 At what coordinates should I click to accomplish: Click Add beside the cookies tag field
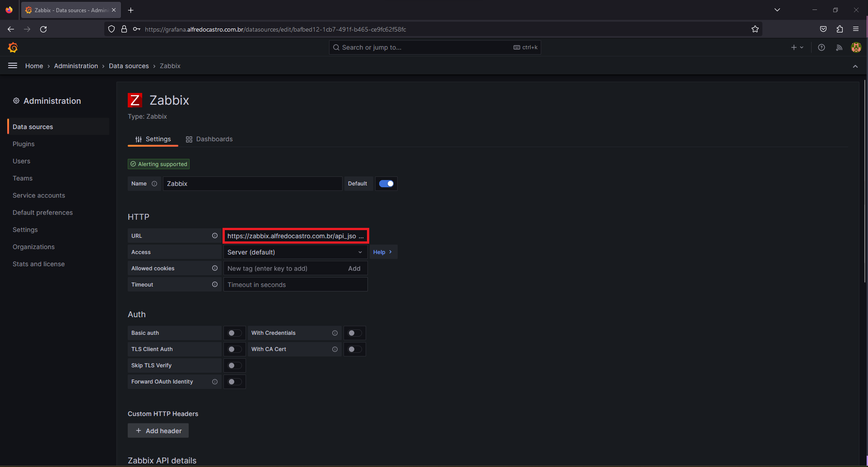coord(354,268)
